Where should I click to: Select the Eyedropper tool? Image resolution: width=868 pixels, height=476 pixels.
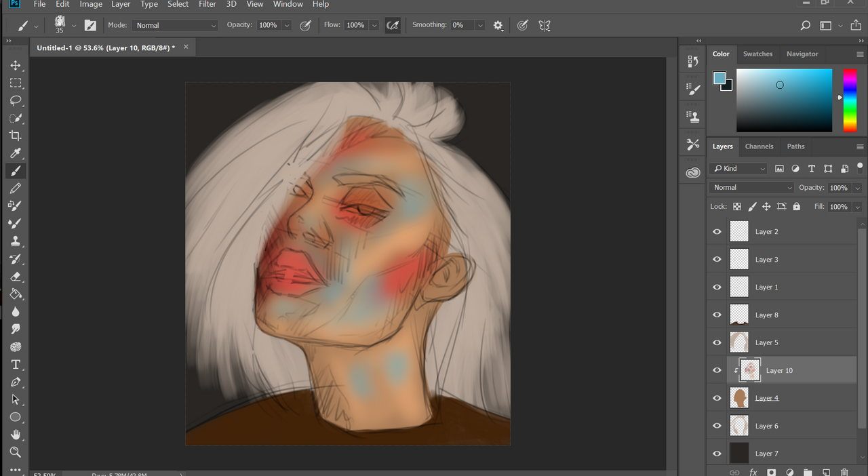click(15, 154)
